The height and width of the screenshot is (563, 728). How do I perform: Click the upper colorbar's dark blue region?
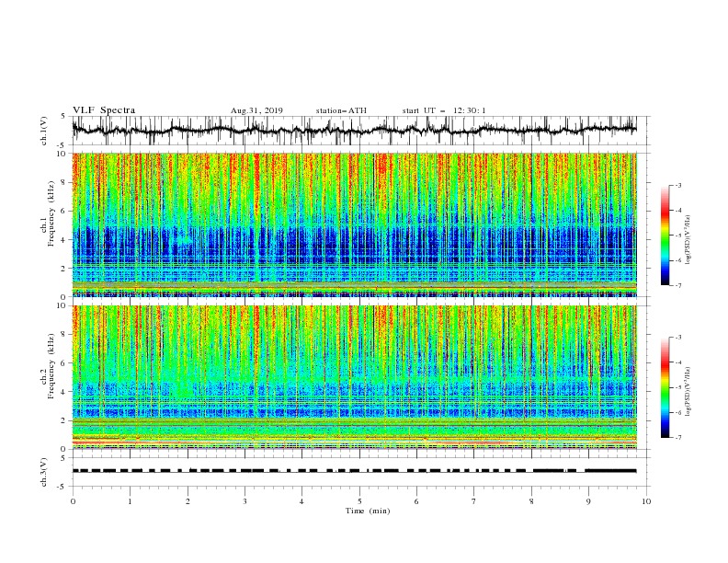click(665, 273)
